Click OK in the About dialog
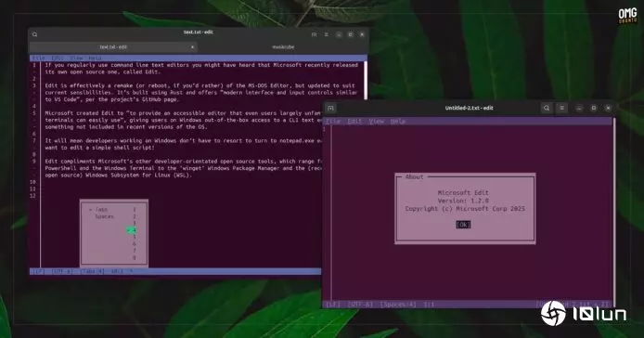Viewport: 644px width, 338px height. (463, 225)
